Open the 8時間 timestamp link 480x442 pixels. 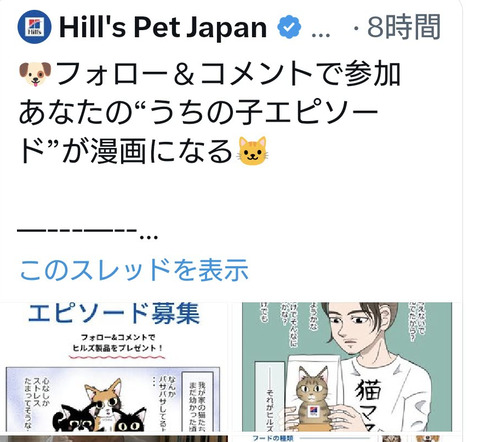coord(404,27)
